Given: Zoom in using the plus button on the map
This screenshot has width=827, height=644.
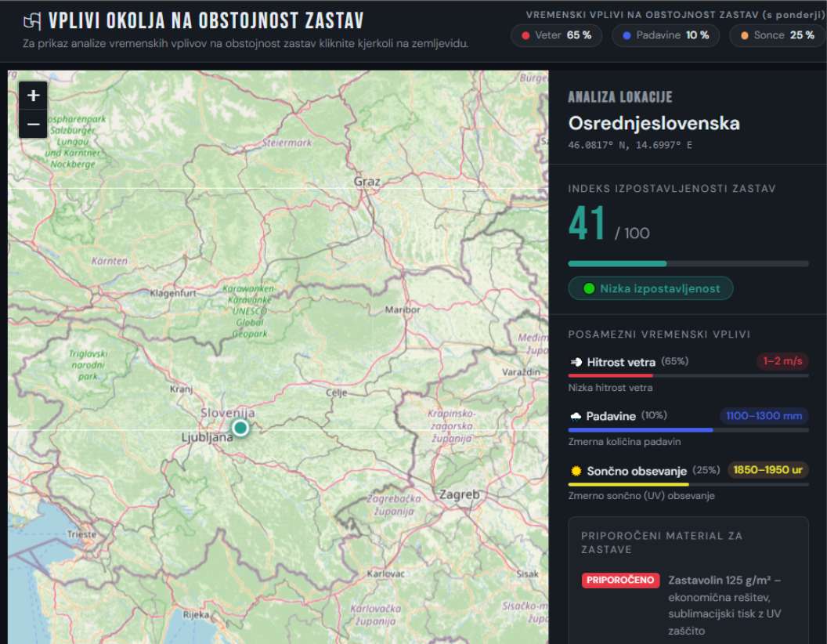Looking at the screenshot, I should (x=32, y=95).
